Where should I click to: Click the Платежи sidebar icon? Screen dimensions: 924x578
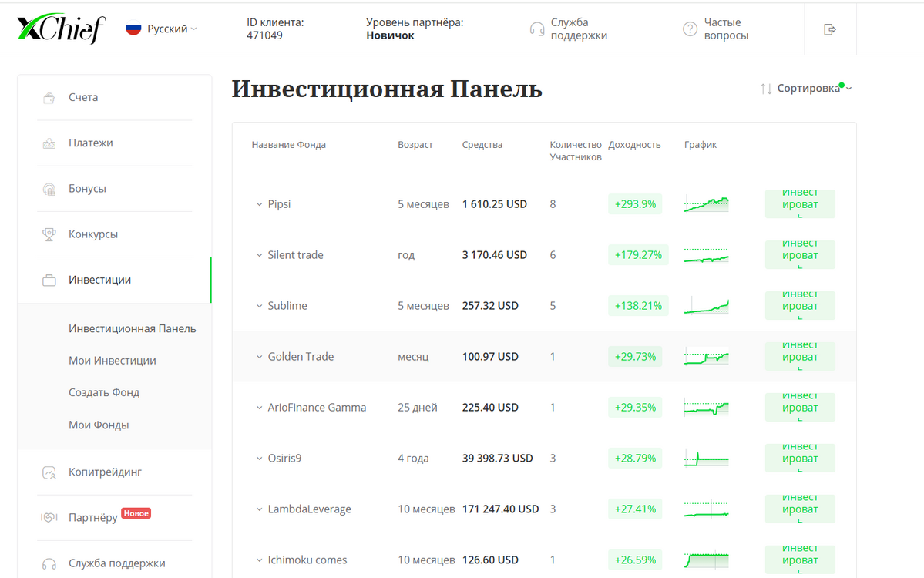(x=49, y=143)
